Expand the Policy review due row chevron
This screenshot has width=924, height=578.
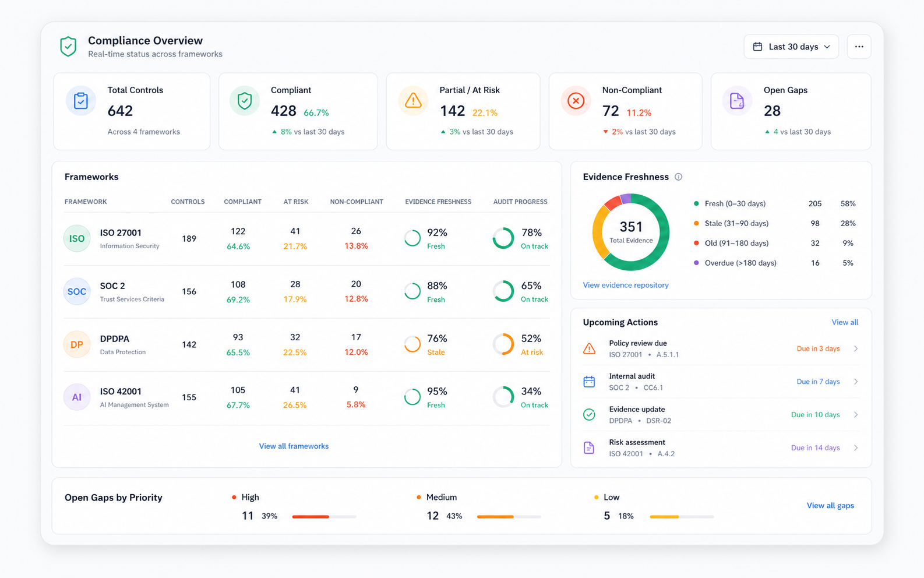coord(856,348)
